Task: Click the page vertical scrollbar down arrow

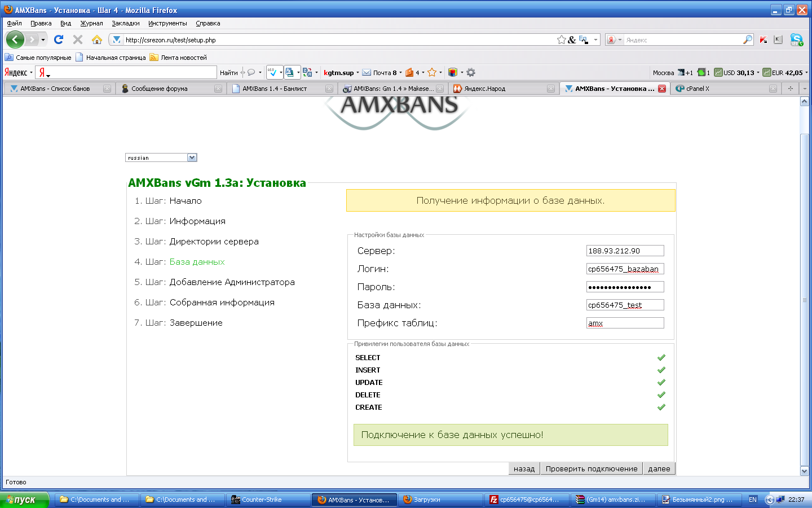Action: tap(805, 471)
